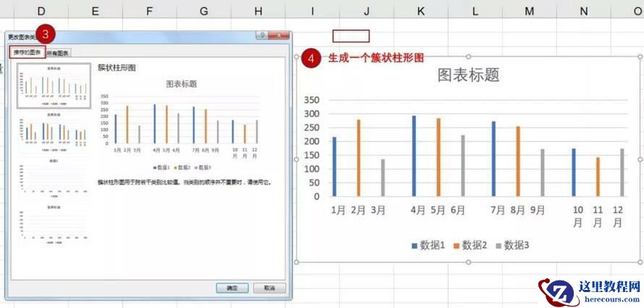Viewport: 644px width, 308px height.
Task: Click the 9月 category label on worksheet chart
Action: click(x=538, y=210)
